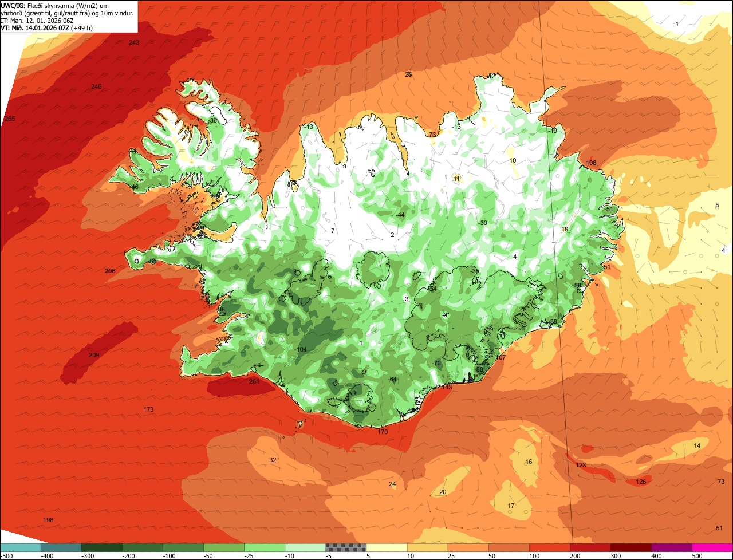Click the flux value 20 over the ocean
Screen dimensions: 733x560
tap(443, 492)
